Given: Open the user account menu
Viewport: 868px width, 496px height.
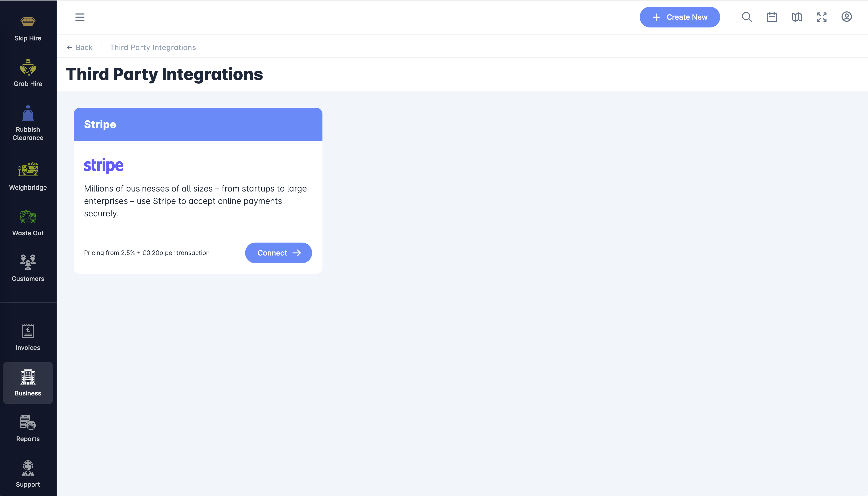Looking at the screenshot, I should tap(846, 17).
